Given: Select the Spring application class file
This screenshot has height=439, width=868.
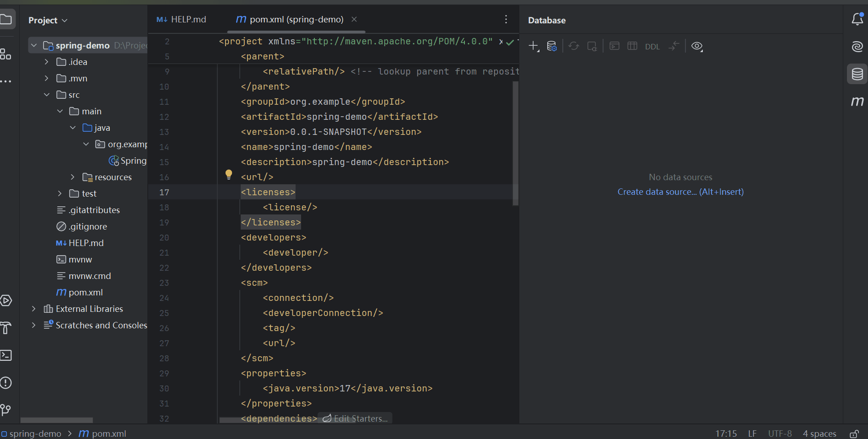Looking at the screenshot, I should tap(128, 161).
